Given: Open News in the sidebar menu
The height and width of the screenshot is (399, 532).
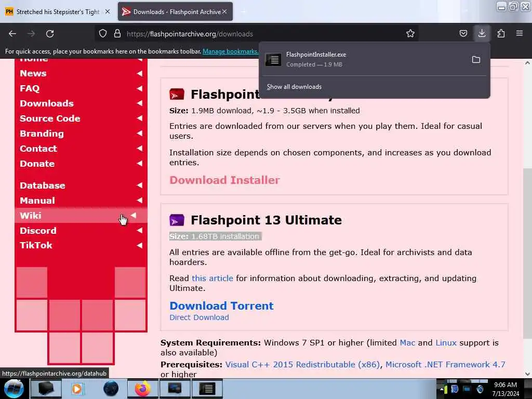Looking at the screenshot, I should pyautogui.click(x=81, y=73).
